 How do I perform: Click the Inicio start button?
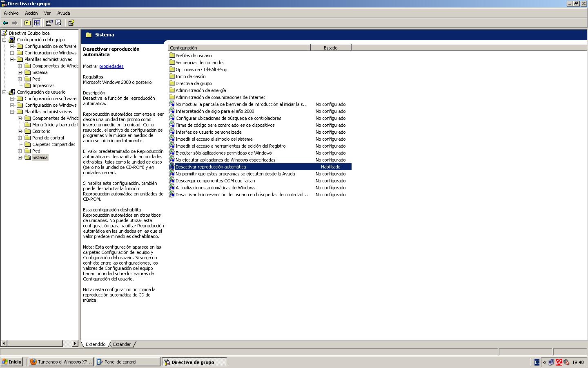pos(12,362)
